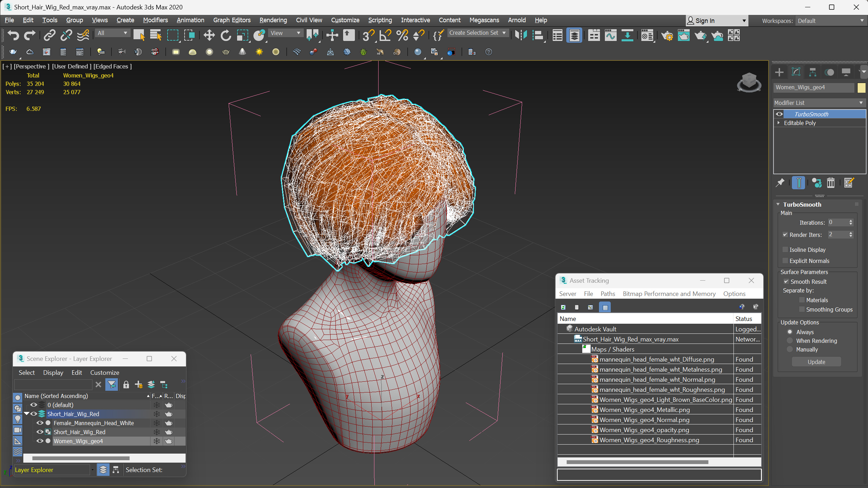Screen dimensions: 868x488
Task: Activate the Select and Rotate tool
Action: coord(226,35)
